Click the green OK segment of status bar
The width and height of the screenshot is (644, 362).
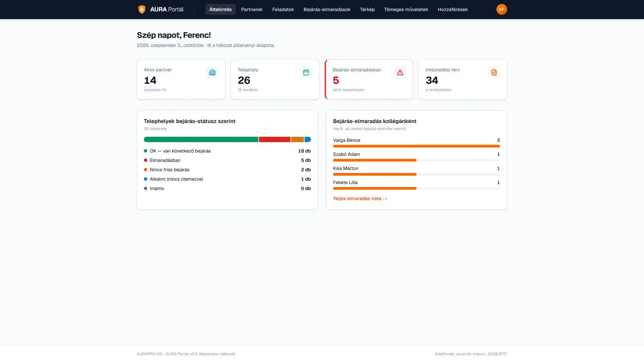[201, 140]
